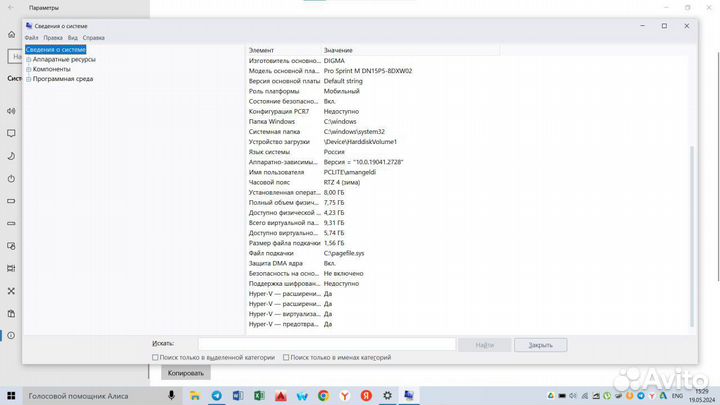
Task: Open the settings gear icon in the taskbar
Action: click(x=385, y=396)
